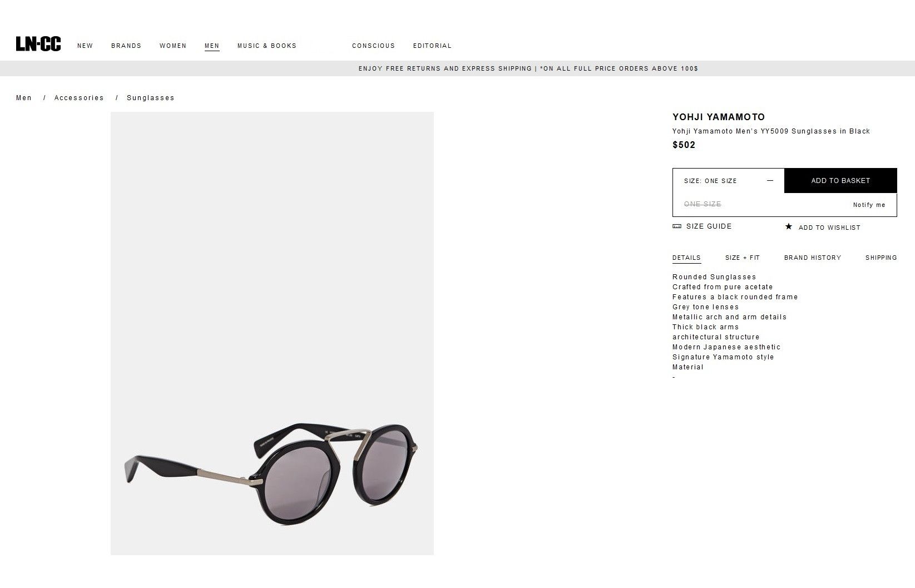Screen dimensions: 915x588
Task: Select the struck-through ONE SIZE option
Action: coord(703,204)
